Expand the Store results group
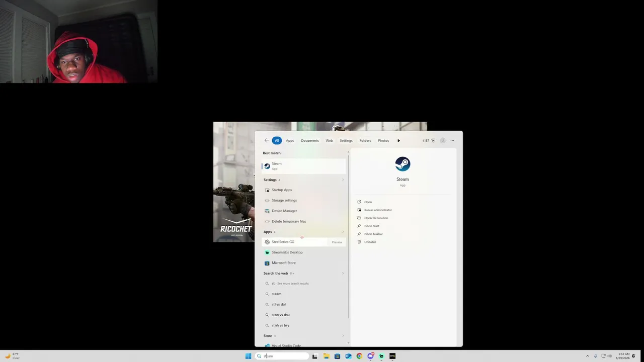The width and height of the screenshot is (644, 362). pyautogui.click(x=343, y=336)
